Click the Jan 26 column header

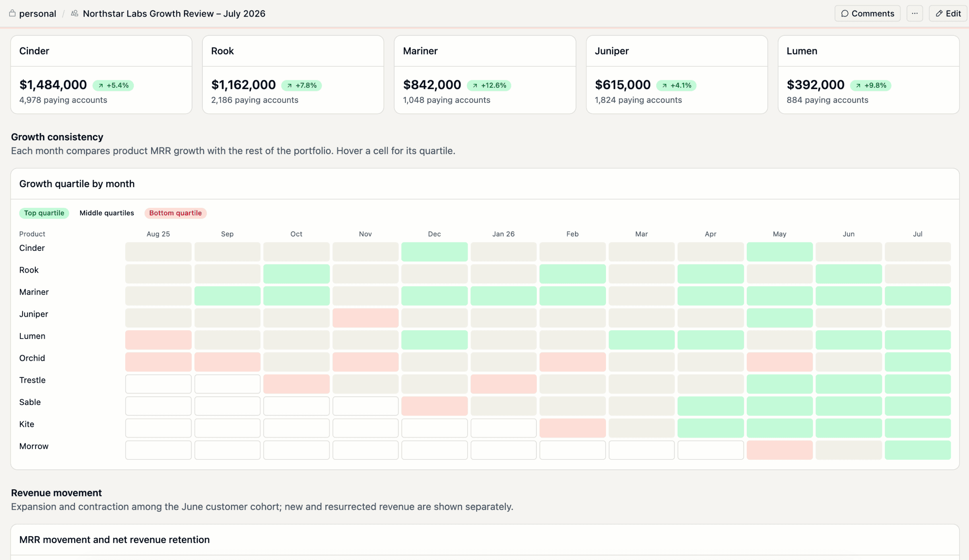pyautogui.click(x=503, y=234)
